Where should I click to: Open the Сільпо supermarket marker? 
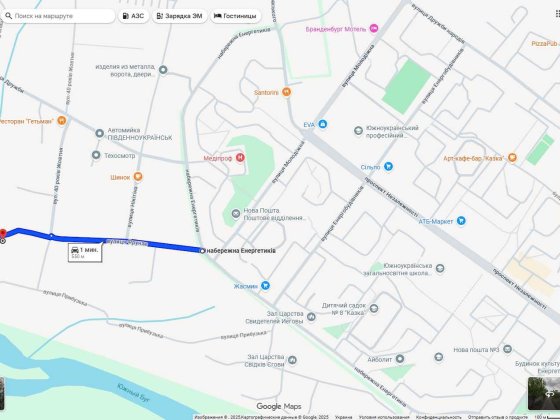[388, 166]
